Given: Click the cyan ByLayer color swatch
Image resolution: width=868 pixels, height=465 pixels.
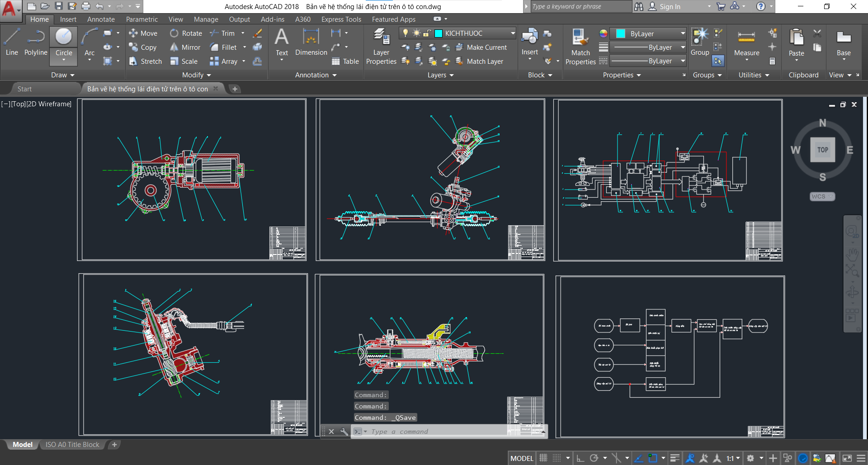Looking at the screenshot, I should (x=621, y=33).
